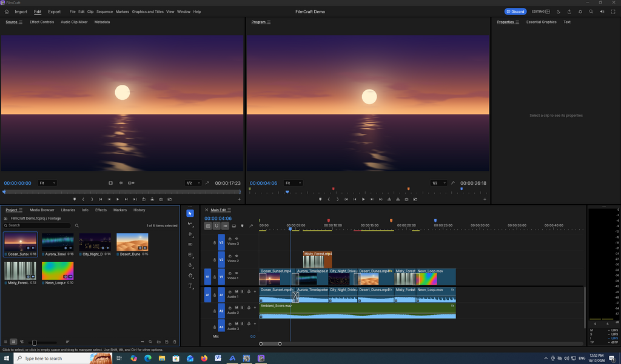Viewport: 621px width, 364px height.
Task: Click the Discord button
Action: [515, 12]
